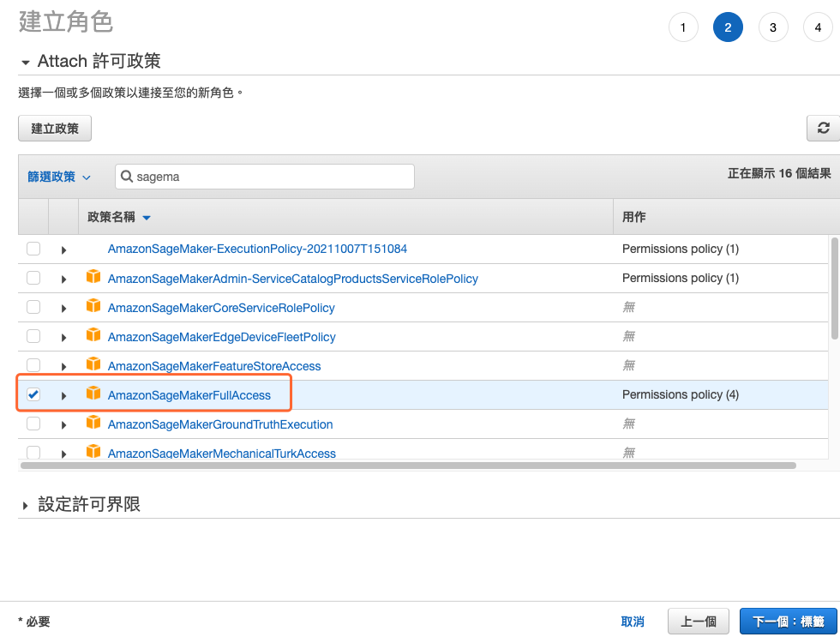Image resolution: width=840 pixels, height=637 pixels.
Task: Click the orange box icon beside AmazonSageMakerFullAccess
Action: [x=93, y=394]
